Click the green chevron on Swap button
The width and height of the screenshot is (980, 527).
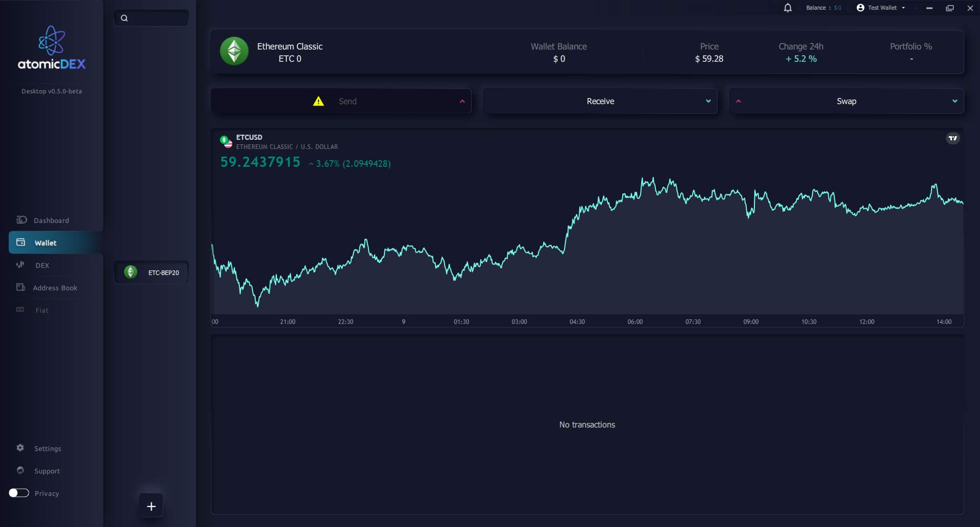click(955, 101)
